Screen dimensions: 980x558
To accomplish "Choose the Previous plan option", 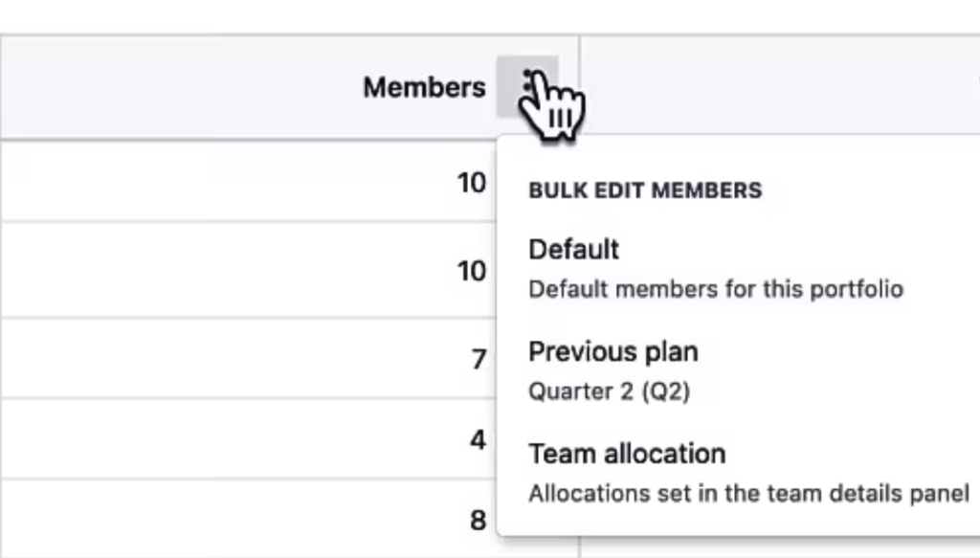I will (x=613, y=352).
